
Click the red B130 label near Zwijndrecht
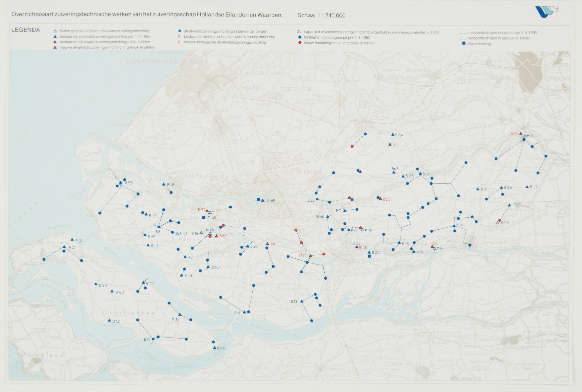(302, 256)
